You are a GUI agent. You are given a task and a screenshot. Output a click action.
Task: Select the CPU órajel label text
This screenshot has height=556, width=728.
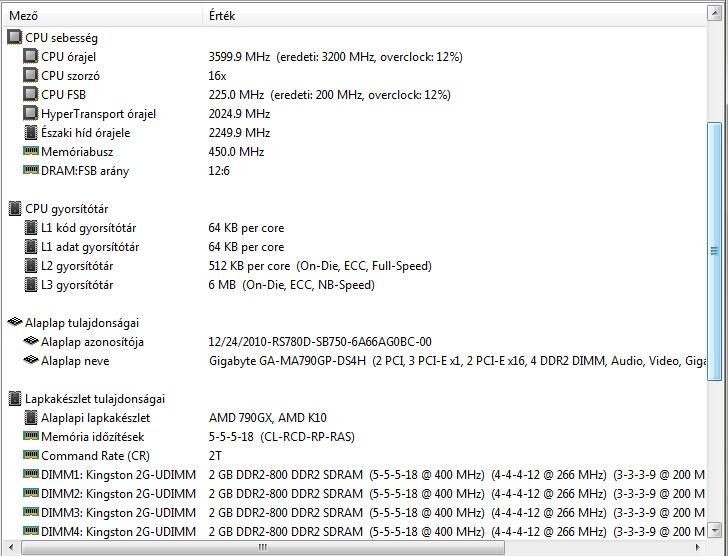(69, 57)
